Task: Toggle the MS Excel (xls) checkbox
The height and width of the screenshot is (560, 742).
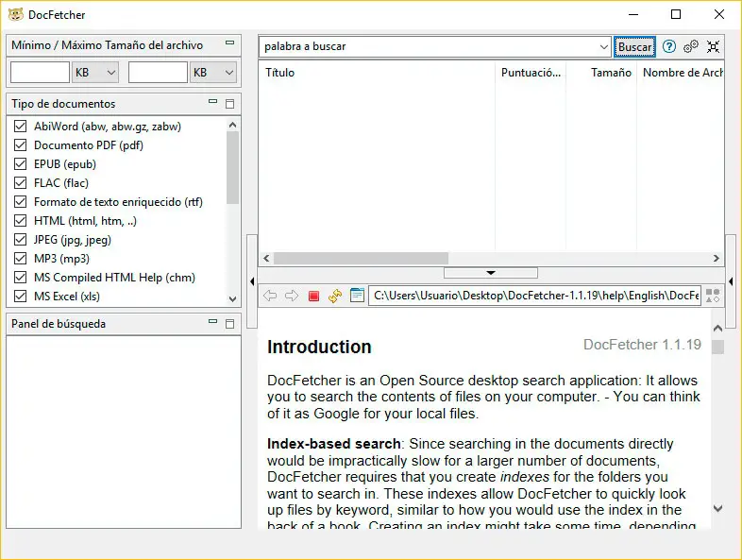Action: click(x=21, y=297)
